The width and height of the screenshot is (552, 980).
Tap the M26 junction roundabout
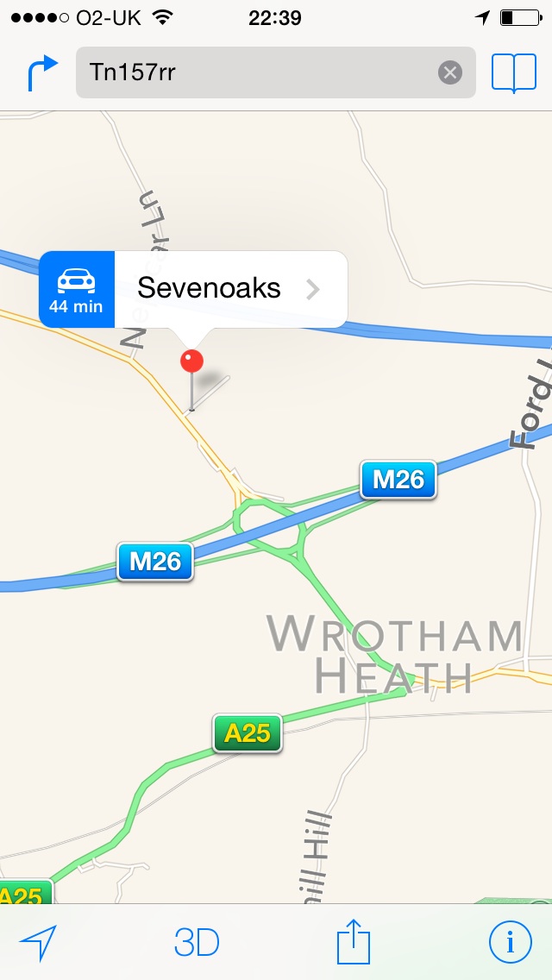pyautogui.click(x=270, y=525)
